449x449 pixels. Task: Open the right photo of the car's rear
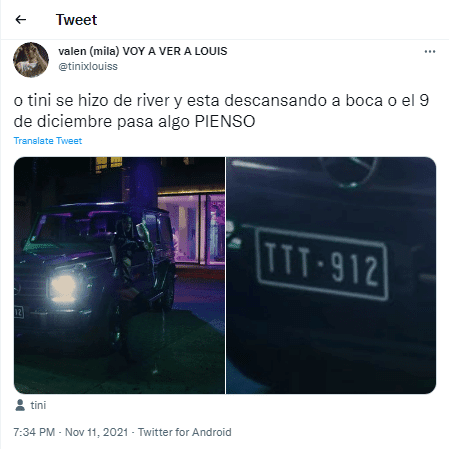coord(331,275)
